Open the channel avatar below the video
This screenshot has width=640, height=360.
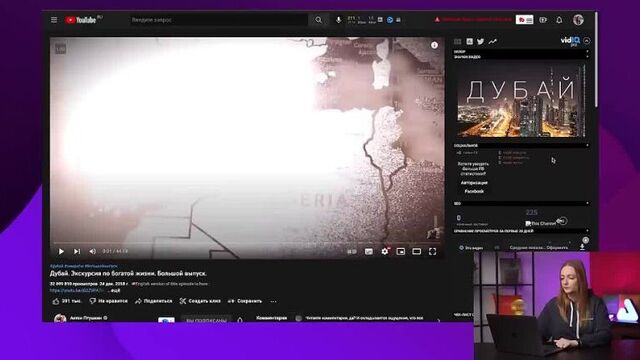click(x=60, y=318)
